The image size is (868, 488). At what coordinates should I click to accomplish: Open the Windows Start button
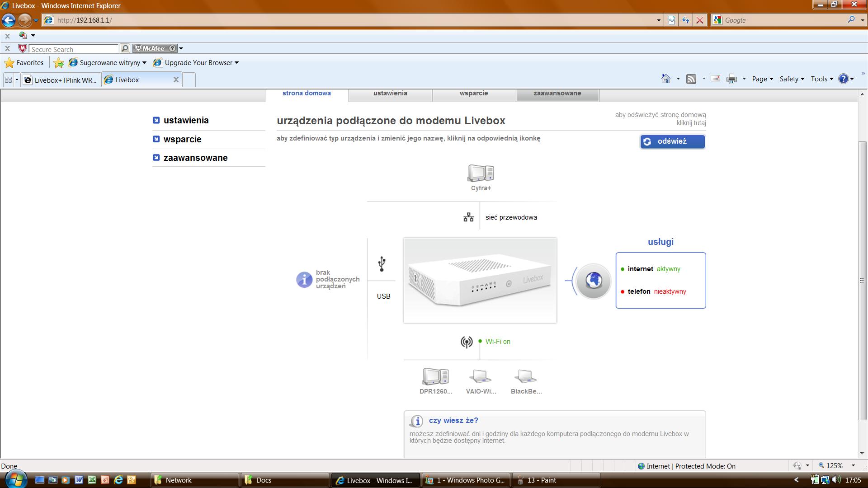[15, 479]
